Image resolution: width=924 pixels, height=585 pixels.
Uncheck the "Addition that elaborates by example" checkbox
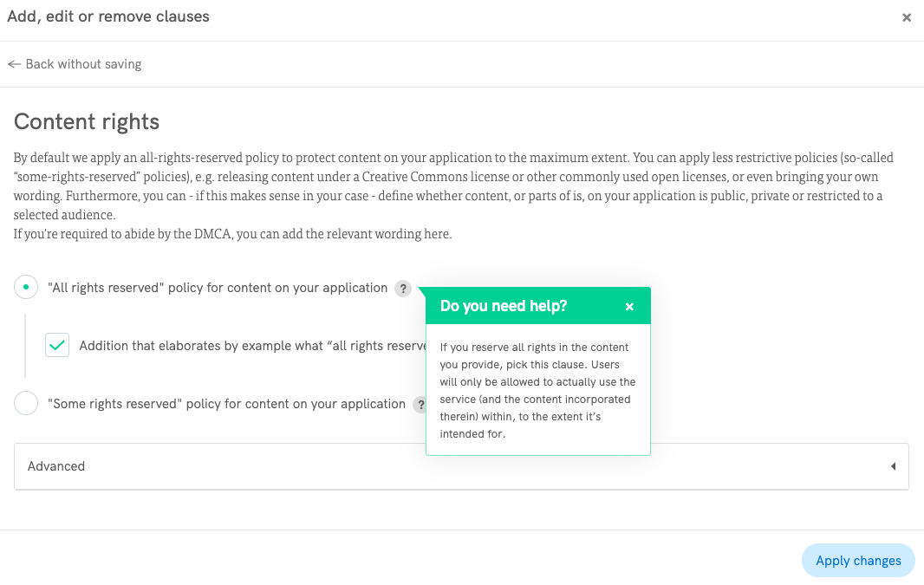(x=57, y=345)
